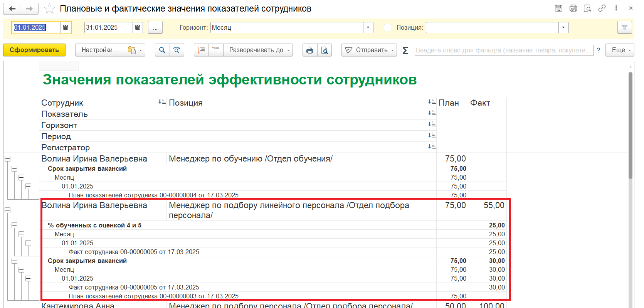Click the print icon in report toolbar
The width and height of the screenshot is (644, 308).
(309, 50)
